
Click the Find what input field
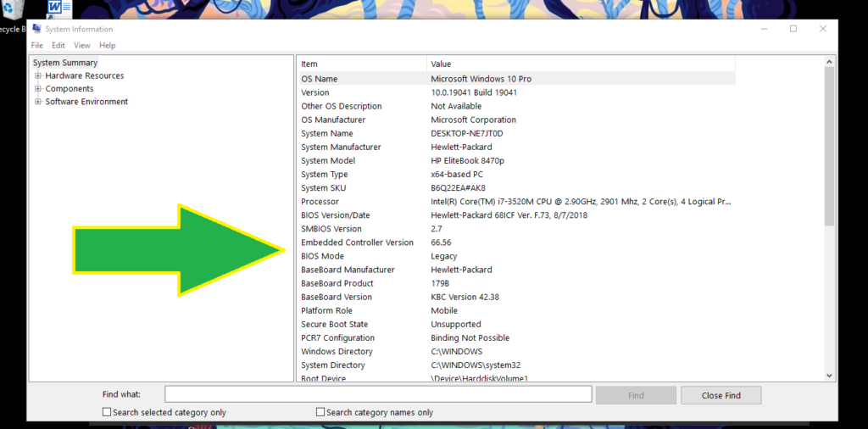[x=378, y=395]
